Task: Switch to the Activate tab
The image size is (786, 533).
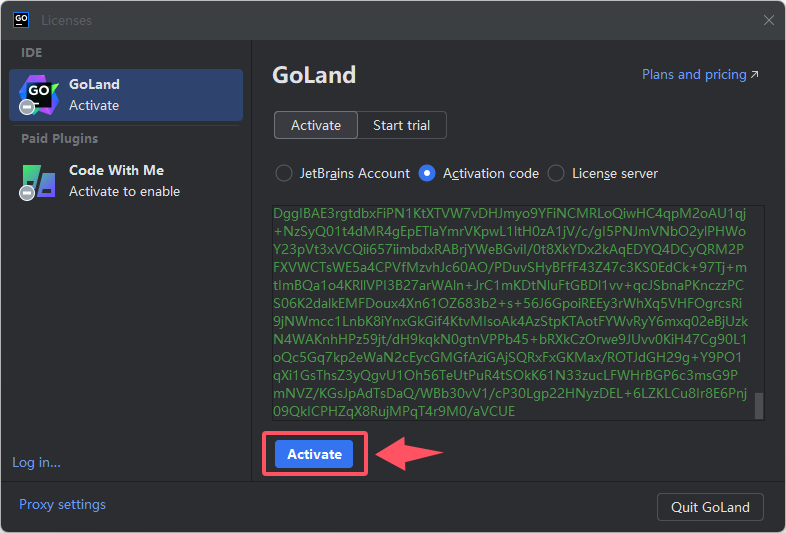Action: pyautogui.click(x=316, y=125)
